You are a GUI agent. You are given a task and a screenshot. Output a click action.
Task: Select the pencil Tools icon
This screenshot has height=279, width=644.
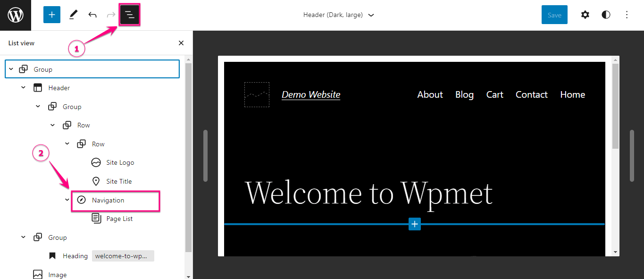coord(73,15)
